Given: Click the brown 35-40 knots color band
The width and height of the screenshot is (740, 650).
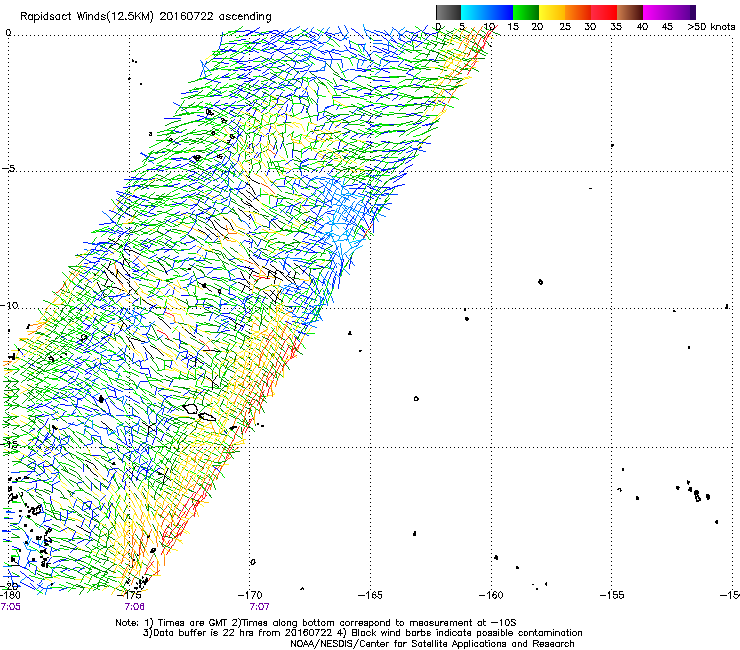Looking at the screenshot, I should [630, 12].
